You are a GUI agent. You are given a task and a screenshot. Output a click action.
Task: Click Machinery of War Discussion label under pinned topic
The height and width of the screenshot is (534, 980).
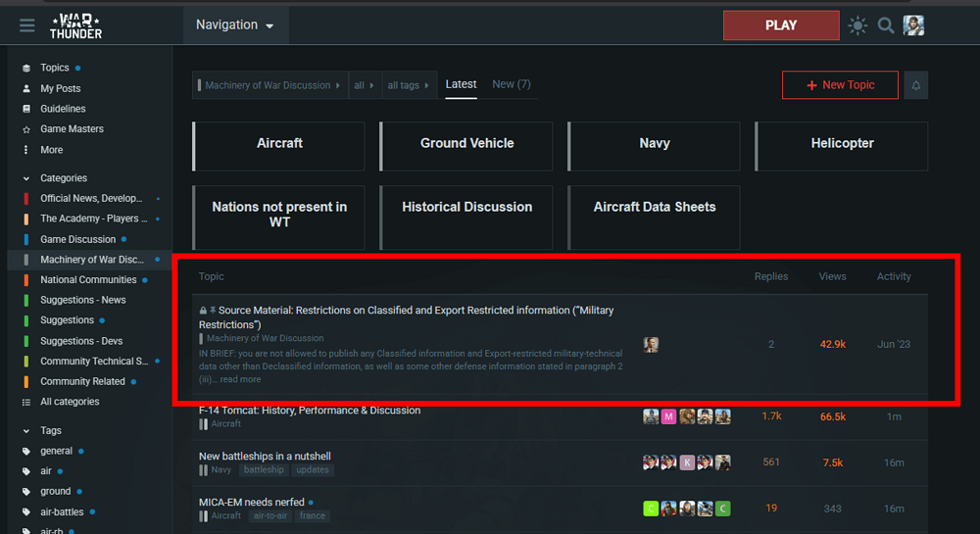click(265, 338)
